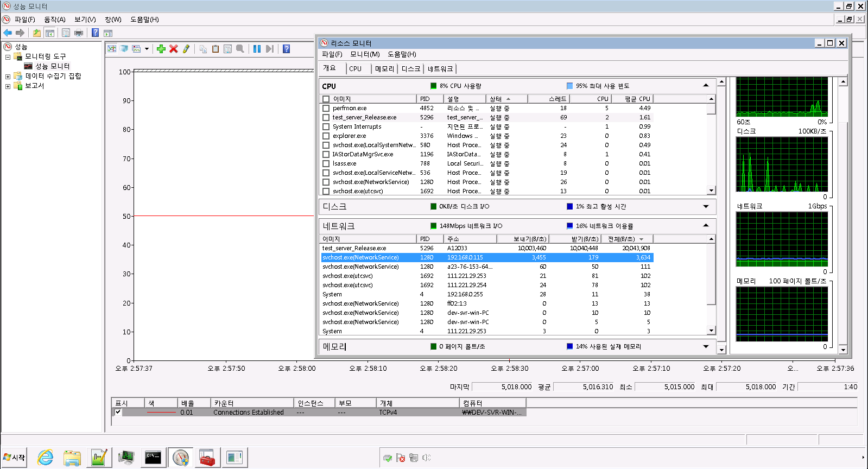Switch to the 네트워크 tab
The height and width of the screenshot is (469, 868).
click(x=440, y=68)
